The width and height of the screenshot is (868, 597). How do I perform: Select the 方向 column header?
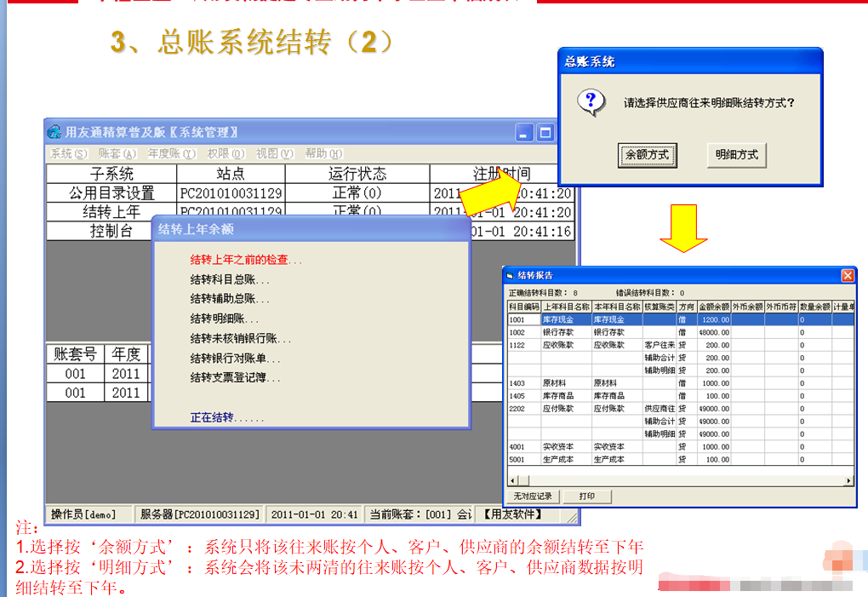687,307
